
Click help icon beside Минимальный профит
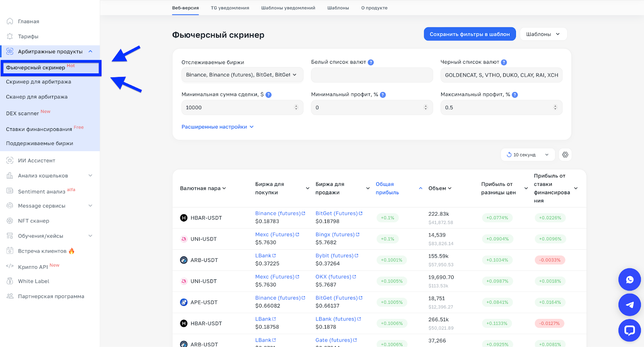(383, 95)
